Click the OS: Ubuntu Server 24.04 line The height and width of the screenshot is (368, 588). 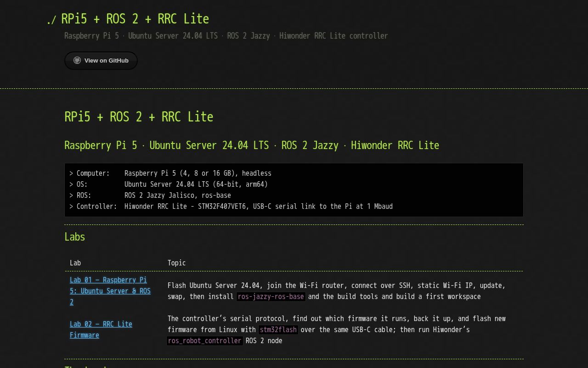[169, 184]
